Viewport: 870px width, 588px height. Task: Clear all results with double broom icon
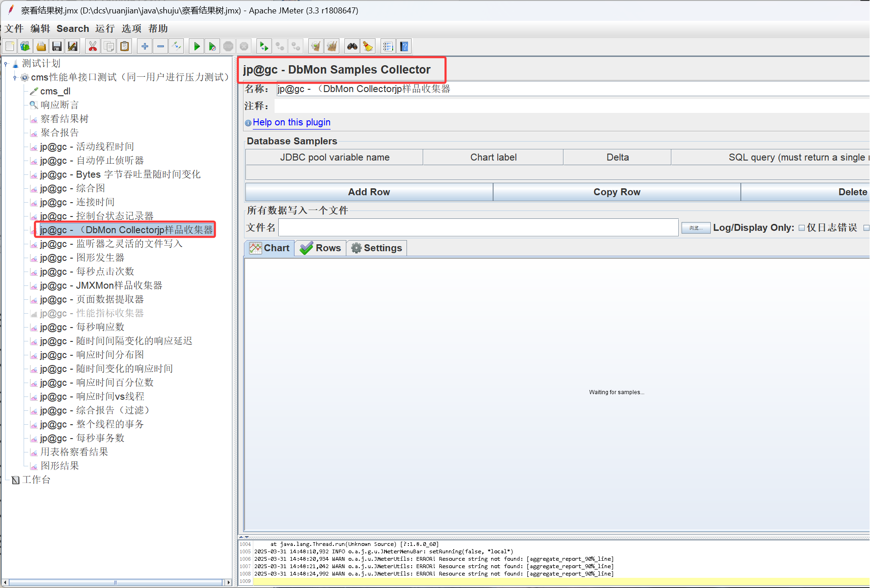332,46
